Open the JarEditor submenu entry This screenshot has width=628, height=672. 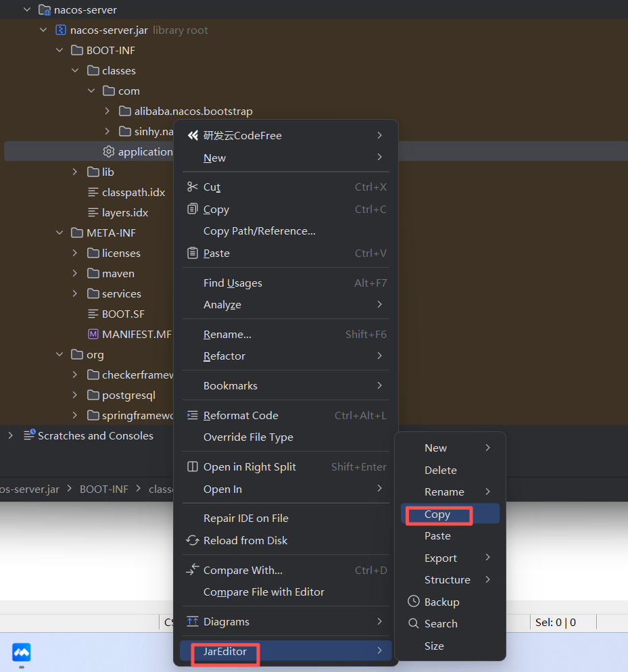[x=286, y=651]
